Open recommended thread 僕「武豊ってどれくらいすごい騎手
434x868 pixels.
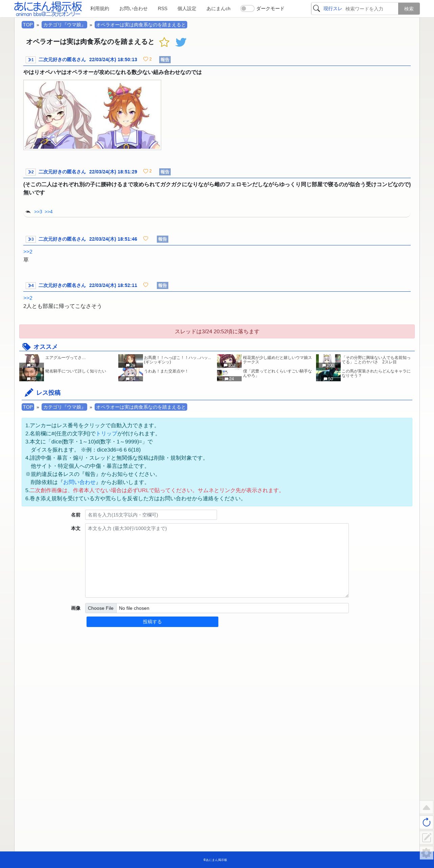(277, 373)
